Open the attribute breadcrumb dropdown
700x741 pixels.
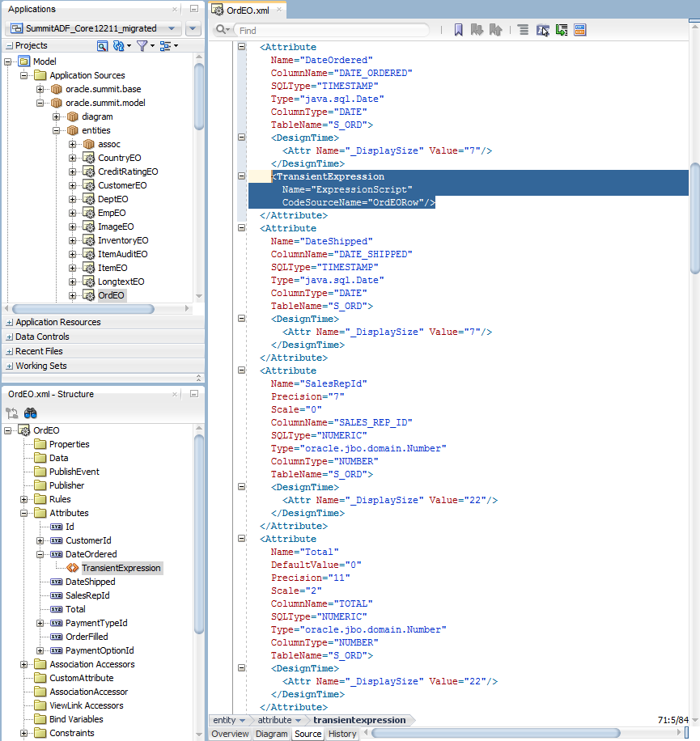(x=299, y=720)
